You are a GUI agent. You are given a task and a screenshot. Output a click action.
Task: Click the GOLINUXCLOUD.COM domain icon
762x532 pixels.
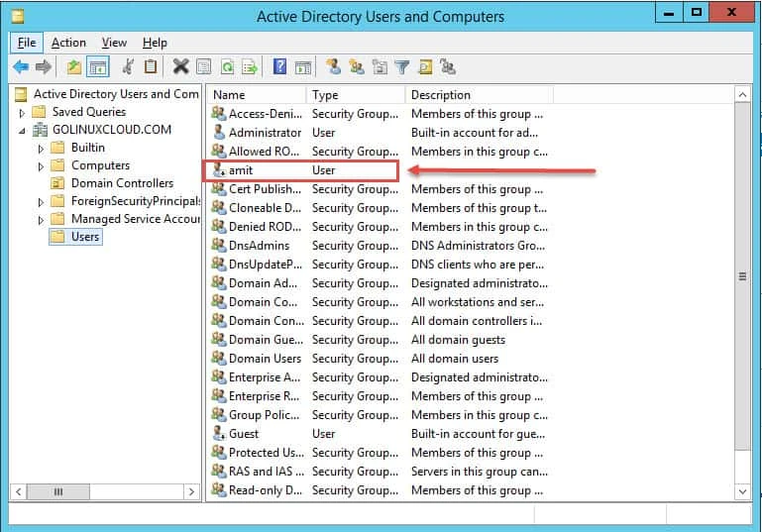click(x=40, y=130)
